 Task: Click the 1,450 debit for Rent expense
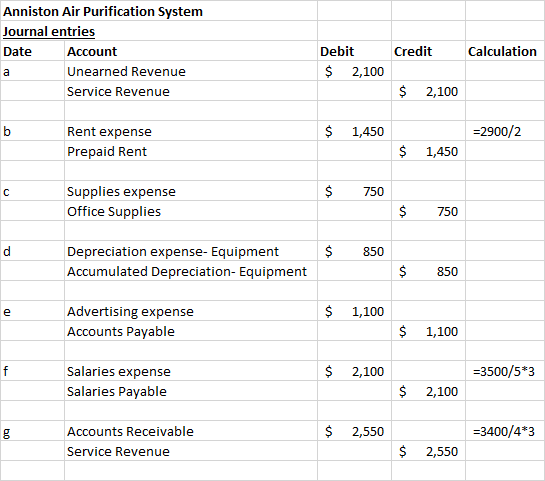coord(354,131)
